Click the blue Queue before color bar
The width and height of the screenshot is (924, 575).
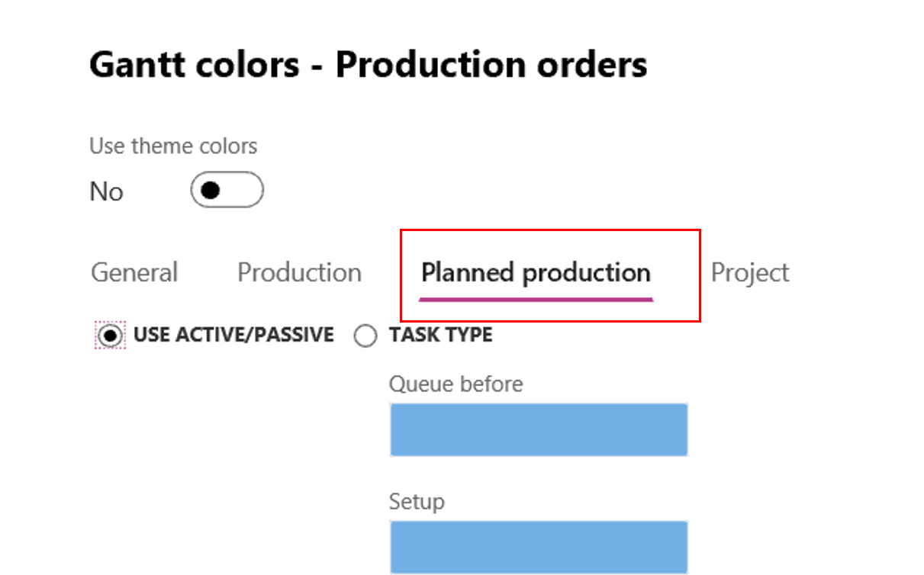click(x=539, y=429)
